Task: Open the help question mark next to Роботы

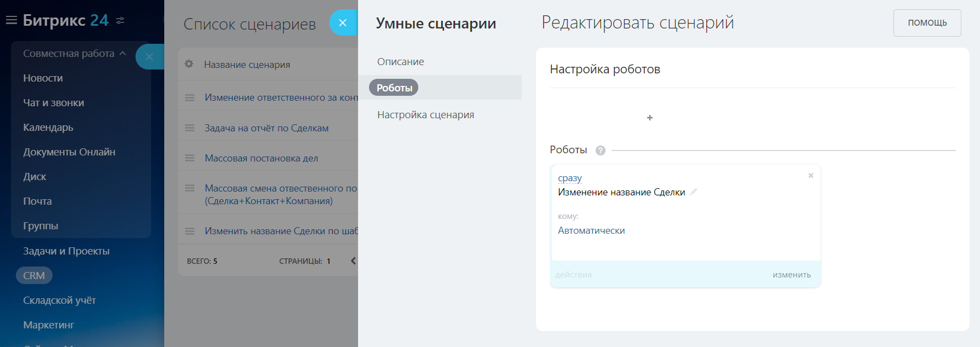Action: pyautogui.click(x=601, y=151)
